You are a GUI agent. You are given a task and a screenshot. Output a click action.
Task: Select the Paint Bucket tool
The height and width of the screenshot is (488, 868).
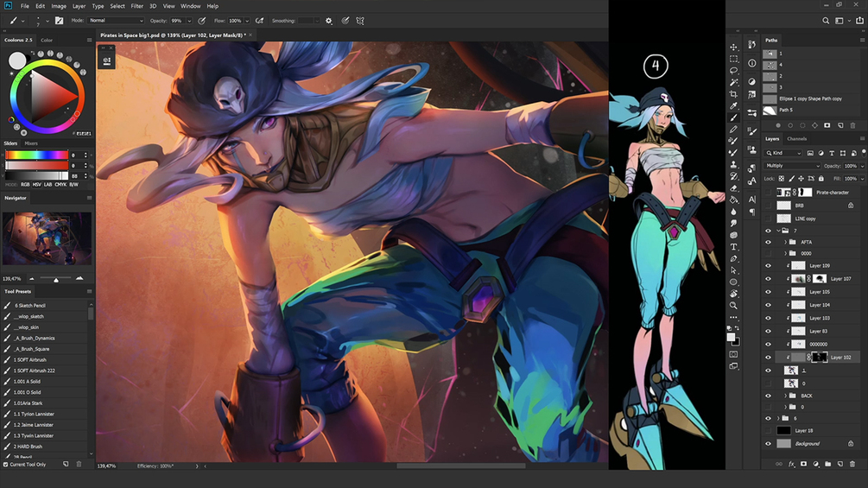tap(733, 200)
